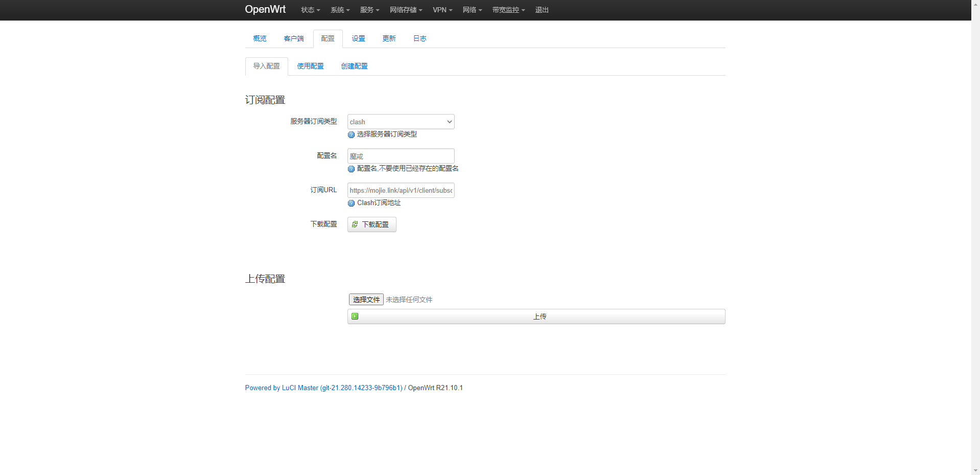The height and width of the screenshot is (475, 980).
Task: Click help icon beside Clash订阅地址 hint
Action: point(351,203)
